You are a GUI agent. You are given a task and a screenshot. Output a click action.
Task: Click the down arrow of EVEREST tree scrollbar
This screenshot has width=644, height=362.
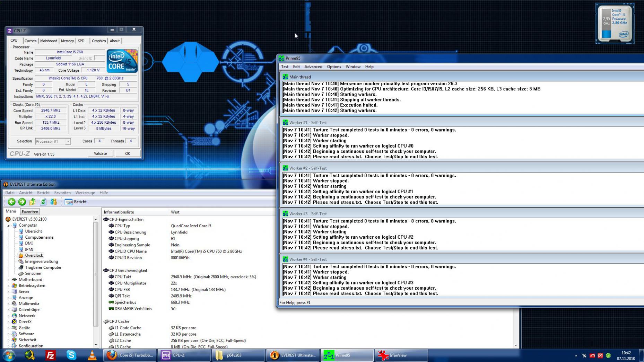tap(96, 345)
